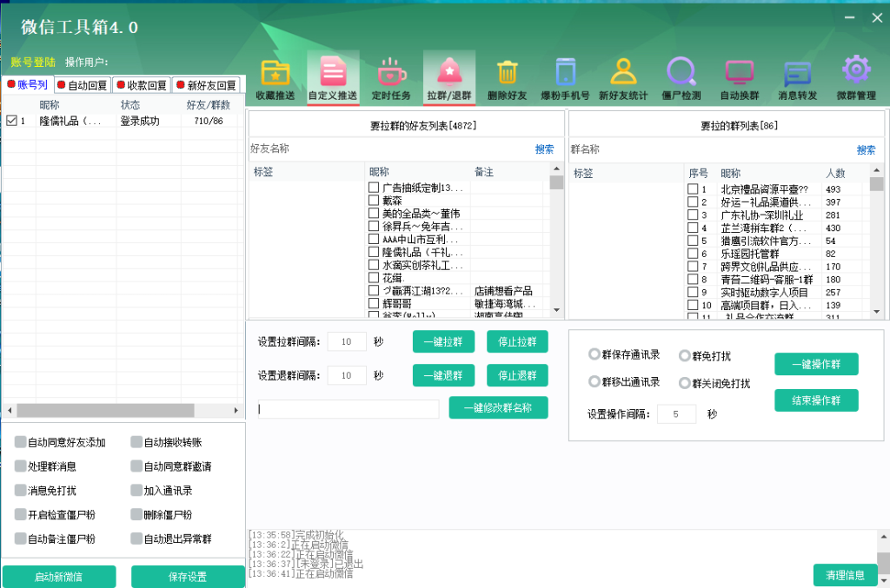Click the 一键拉群 button
The width and height of the screenshot is (890, 588).
[x=443, y=341]
